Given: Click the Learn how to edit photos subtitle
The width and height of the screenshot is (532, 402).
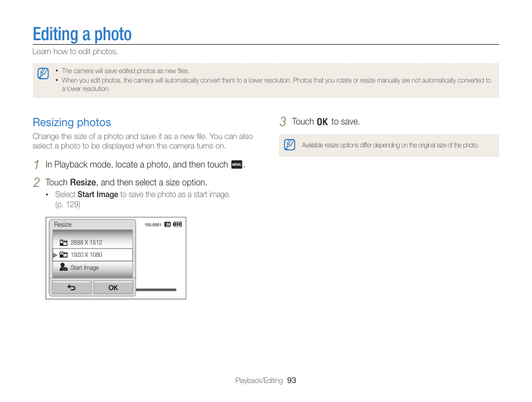Looking at the screenshot, I should pyautogui.click(x=75, y=52).
